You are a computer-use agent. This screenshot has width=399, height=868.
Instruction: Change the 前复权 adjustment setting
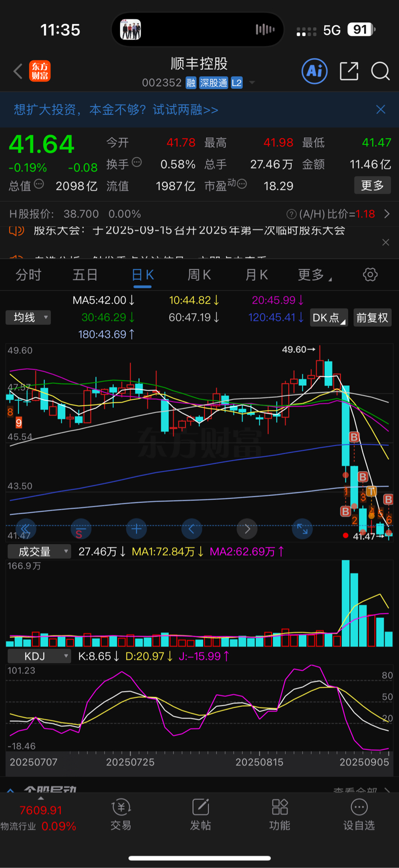coord(372,318)
